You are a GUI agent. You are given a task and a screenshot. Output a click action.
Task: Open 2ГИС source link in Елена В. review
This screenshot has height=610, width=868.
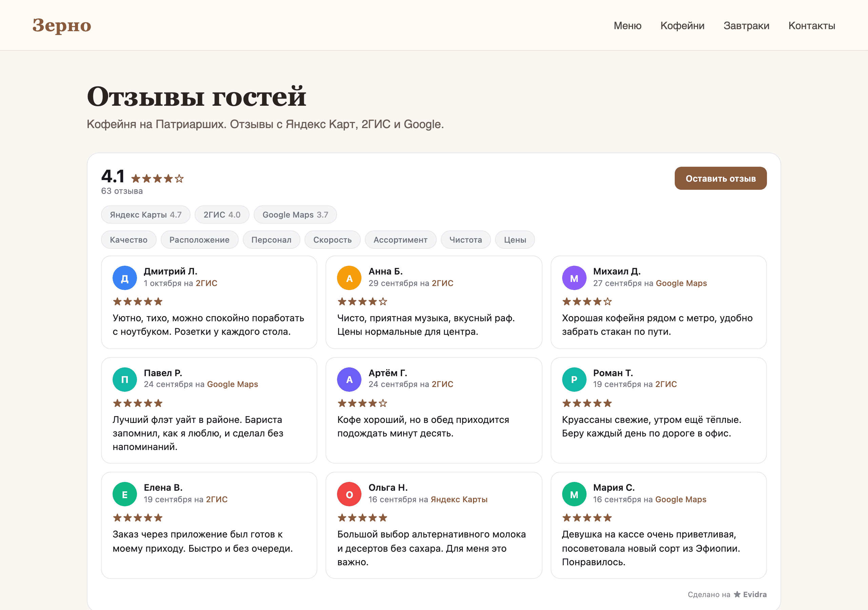coord(217,499)
